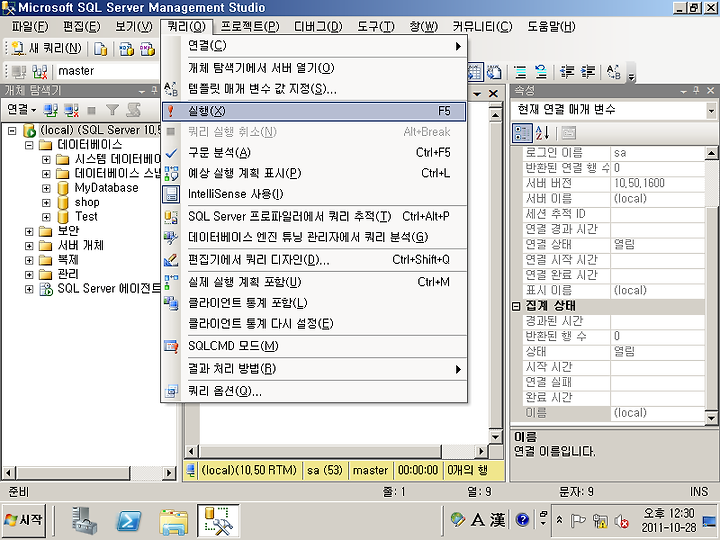Click the Filter funnel icon in Object Explorer
The width and height of the screenshot is (720, 540).
(112, 110)
